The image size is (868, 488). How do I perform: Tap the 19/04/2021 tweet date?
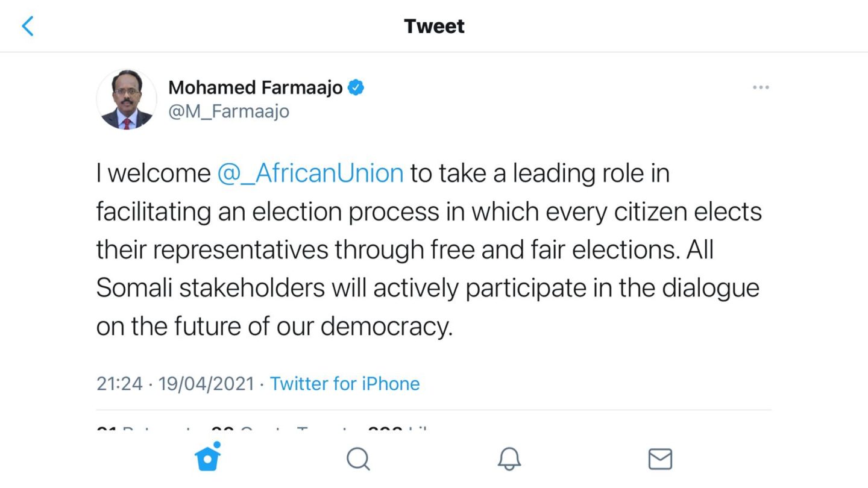tap(206, 384)
